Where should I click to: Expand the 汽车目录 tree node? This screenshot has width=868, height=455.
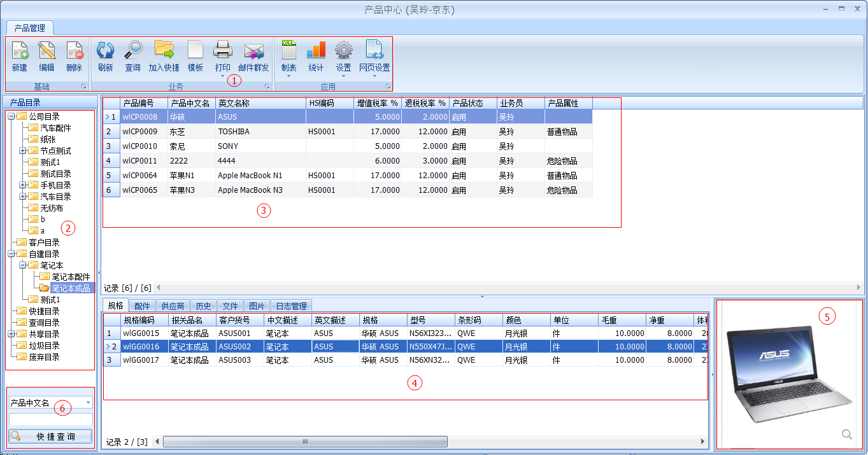[x=23, y=197]
